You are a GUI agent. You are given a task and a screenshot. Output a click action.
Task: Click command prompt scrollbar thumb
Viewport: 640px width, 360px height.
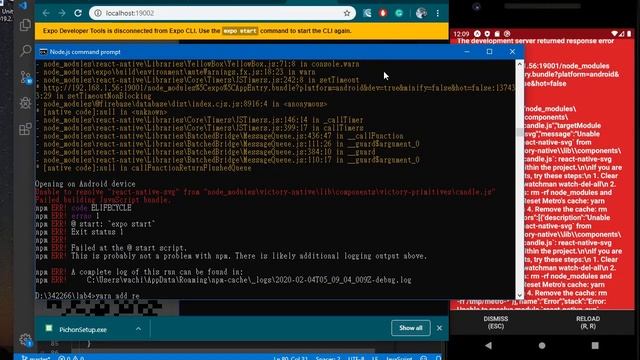click(x=519, y=132)
